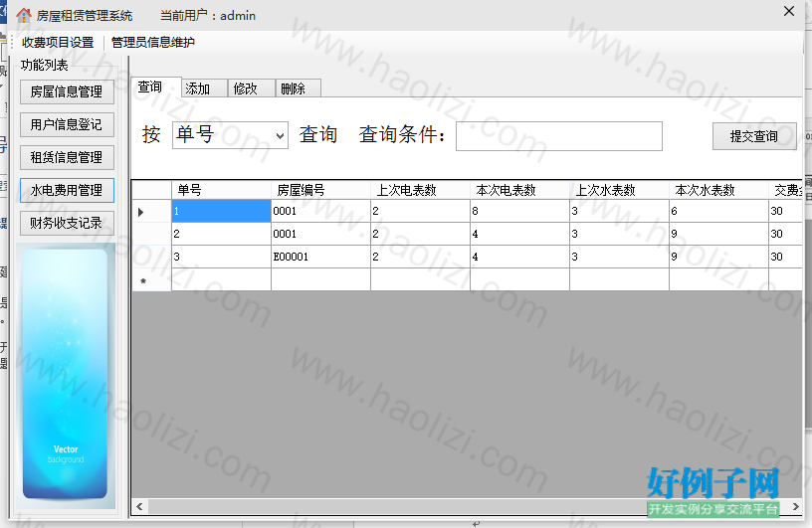The height and width of the screenshot is (528, 812).
Task: Select 房屋编号 0001 in row 1
Action: point(320,211)
